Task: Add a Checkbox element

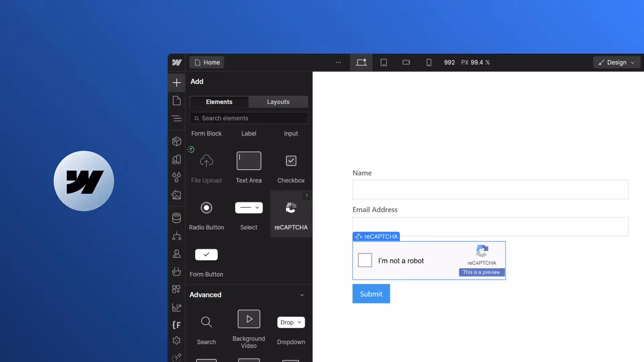Action: point(291,161)
